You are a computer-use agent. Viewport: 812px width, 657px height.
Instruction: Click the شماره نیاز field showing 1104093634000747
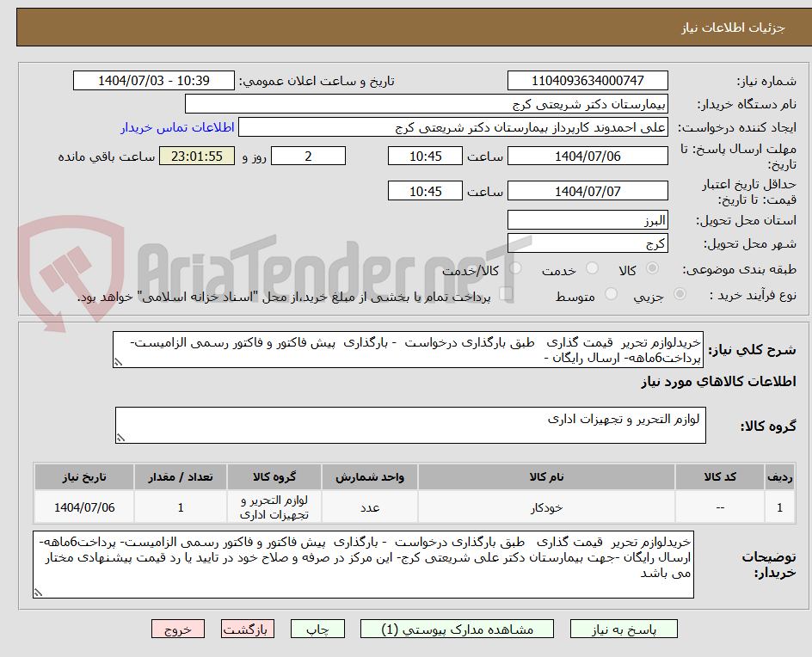pyautogui.click(x=587, y=80)
